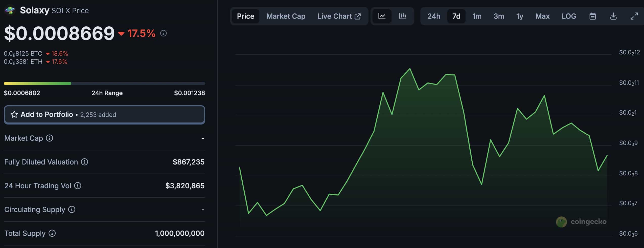This screenshot has width=644, height=248.
Task: Click the 2,253 added text
Action: point(98,115)
